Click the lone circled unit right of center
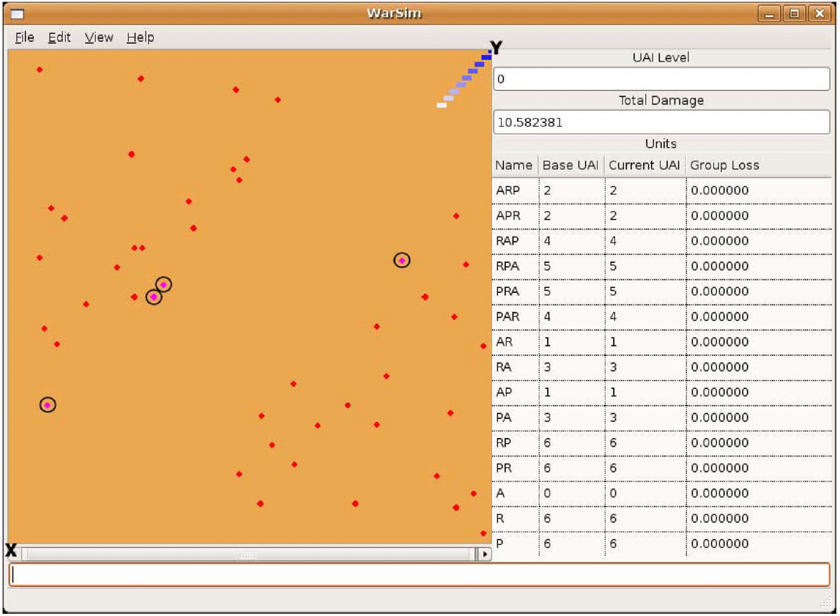 pyautogui.click(x=402, y=260)
